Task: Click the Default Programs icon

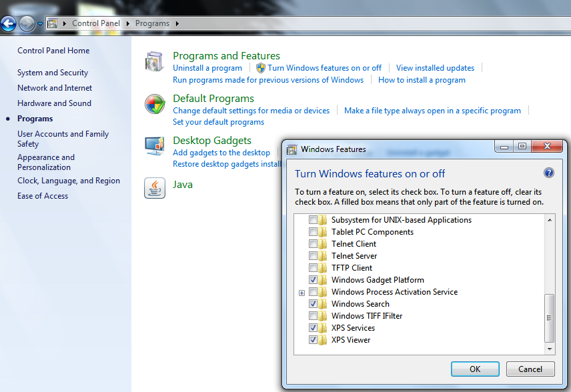Action: point(154,105)
